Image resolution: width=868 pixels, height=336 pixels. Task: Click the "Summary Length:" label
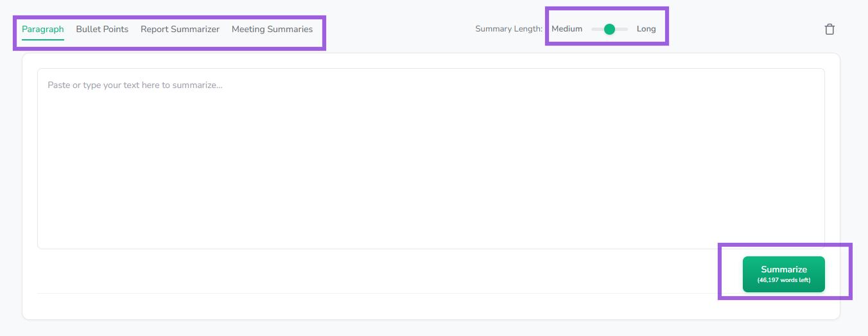[x=508, y=29]
